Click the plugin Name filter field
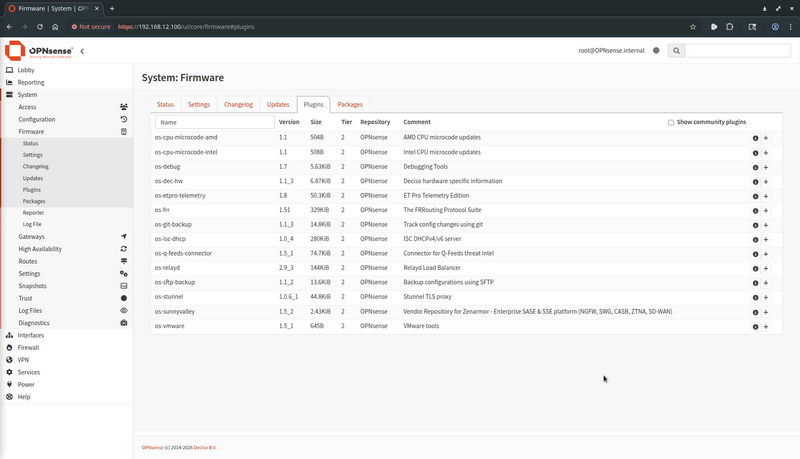Screen dimensions: 800x459 [215, 122]
